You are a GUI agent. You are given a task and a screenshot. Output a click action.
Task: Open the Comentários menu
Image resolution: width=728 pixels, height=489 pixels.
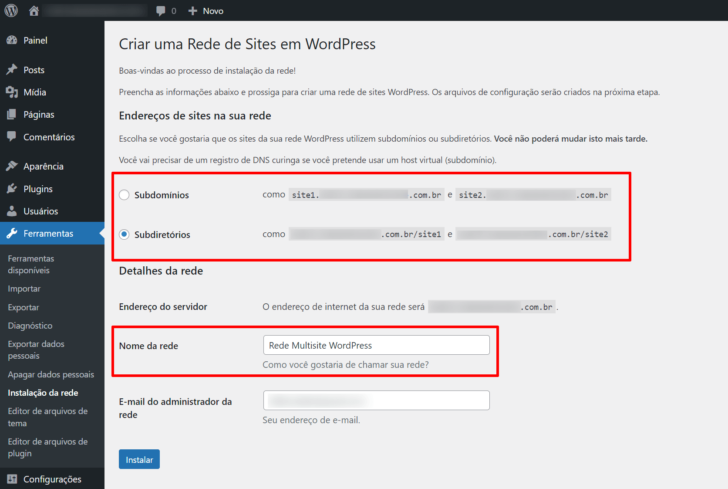click(52, 137)
